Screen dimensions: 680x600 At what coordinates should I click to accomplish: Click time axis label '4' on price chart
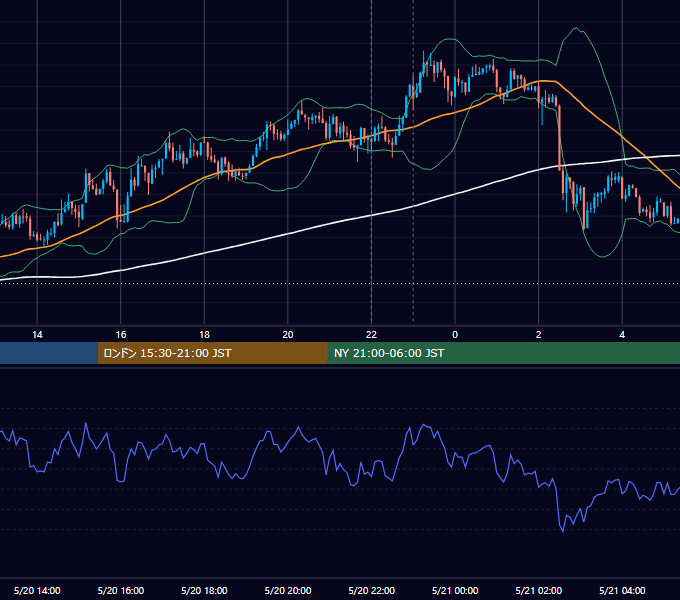click(622, 335)
